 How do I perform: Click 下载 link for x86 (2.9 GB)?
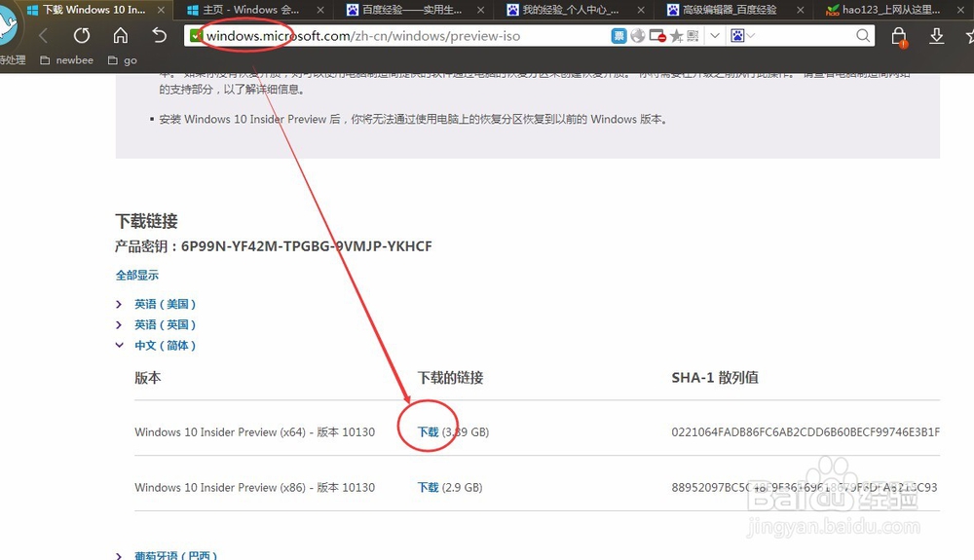(x=428, y=487)
